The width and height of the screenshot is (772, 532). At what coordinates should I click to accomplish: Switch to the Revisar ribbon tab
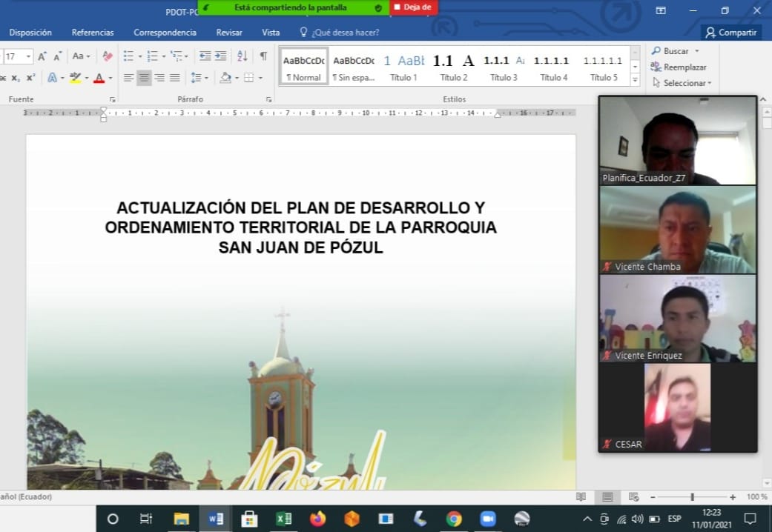(x=228, y=32)
